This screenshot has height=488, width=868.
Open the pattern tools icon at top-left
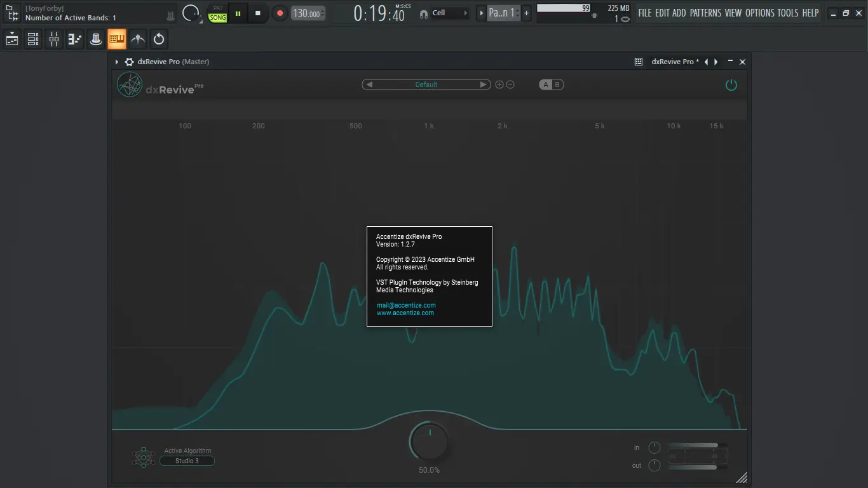(x=12, y=13)
